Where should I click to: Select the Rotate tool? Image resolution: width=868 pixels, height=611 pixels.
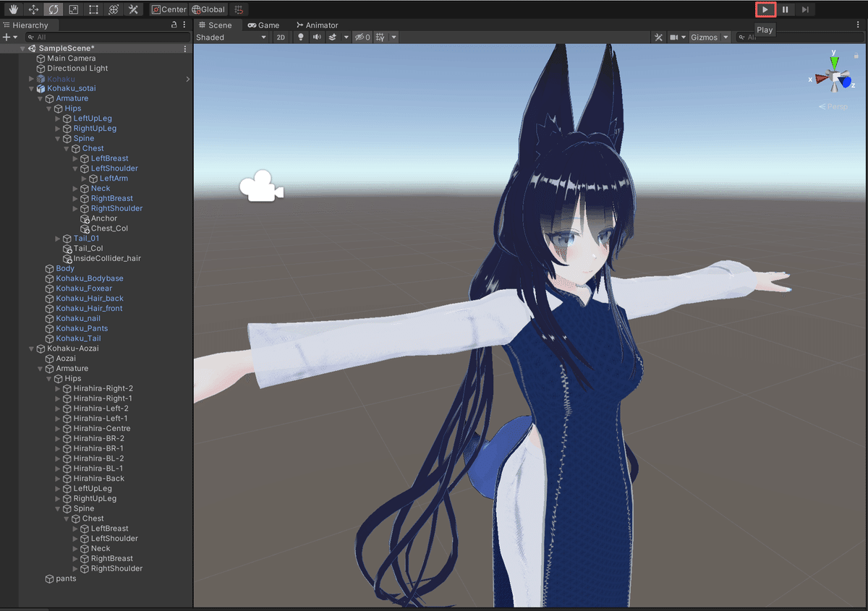point(54,9)
